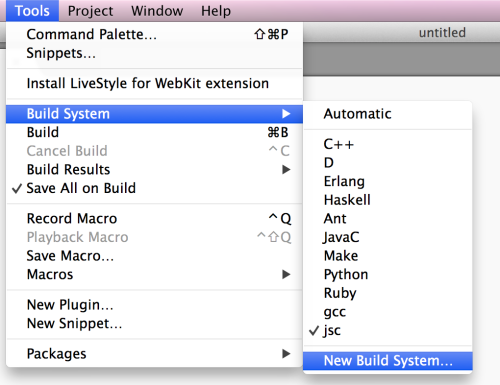Open the Tools menu in menu bar
Screen dimensions: 500x385
click(32, 11)
